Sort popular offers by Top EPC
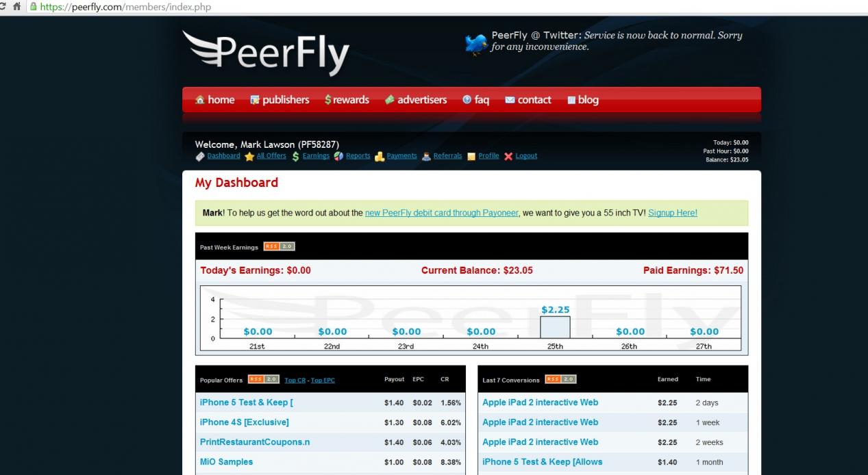 (x=323, y=380)
